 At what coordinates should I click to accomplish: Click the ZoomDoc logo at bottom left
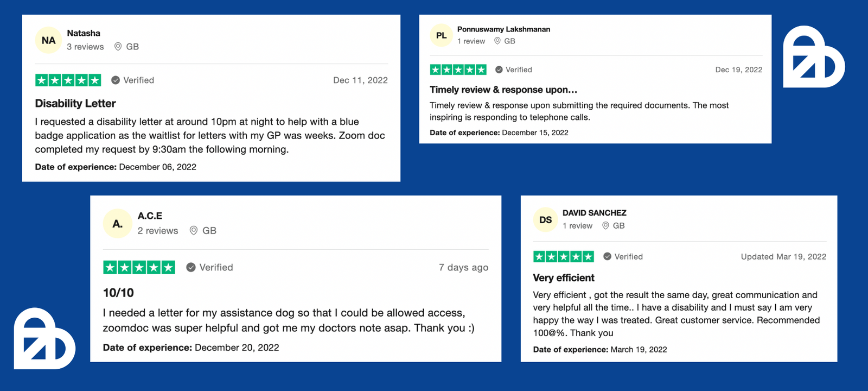coord(44,339)
